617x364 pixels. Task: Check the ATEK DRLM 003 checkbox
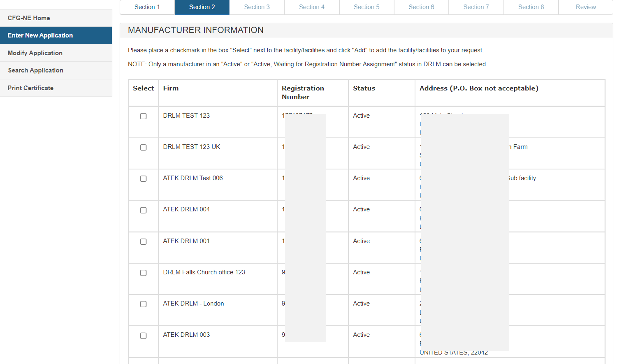(143, 336)
